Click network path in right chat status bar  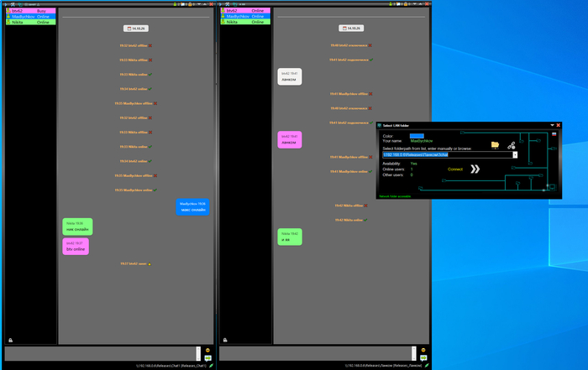click(383, 366)
